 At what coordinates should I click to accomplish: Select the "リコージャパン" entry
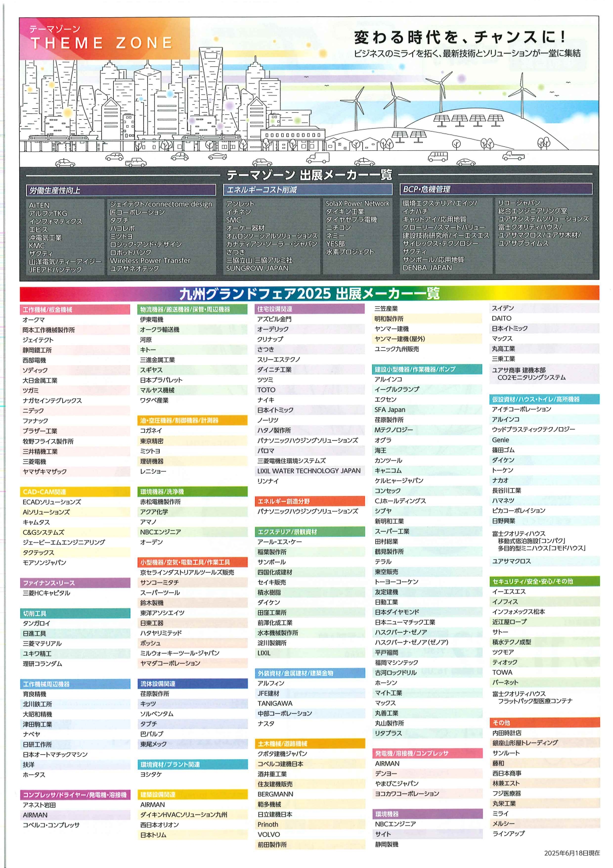519,203
